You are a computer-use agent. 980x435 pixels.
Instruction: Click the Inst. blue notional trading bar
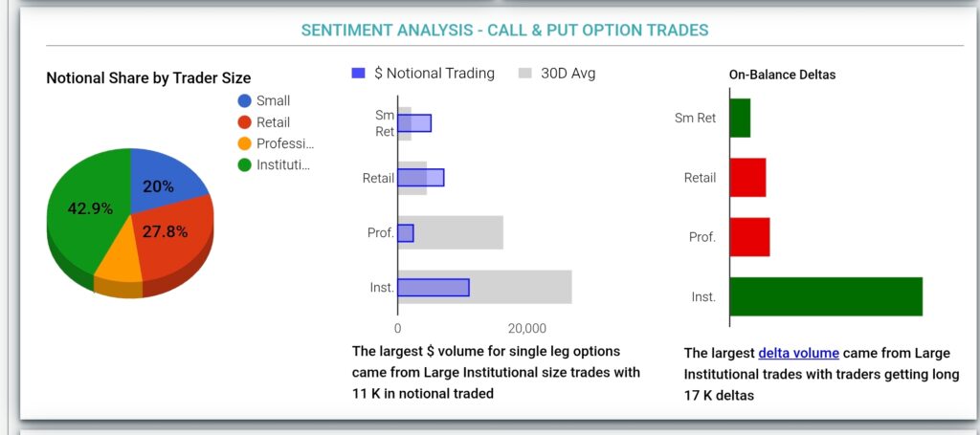(433, 287)
